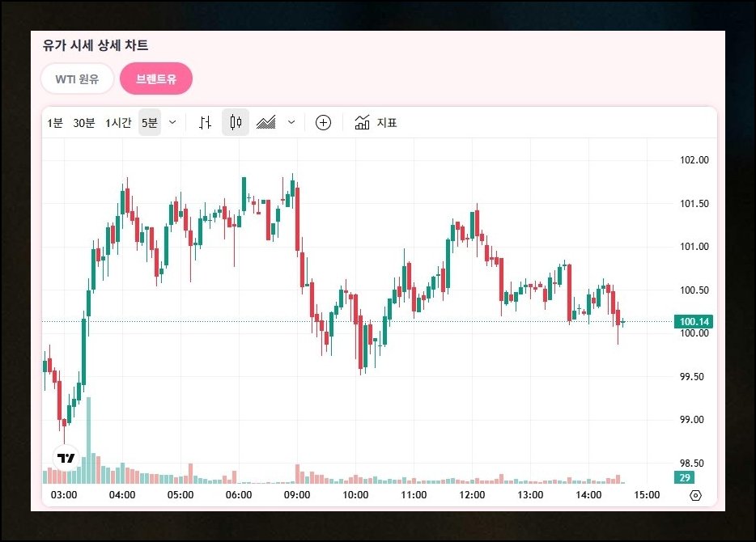Switch to the WTI 원유 tab

click(77, 78)
